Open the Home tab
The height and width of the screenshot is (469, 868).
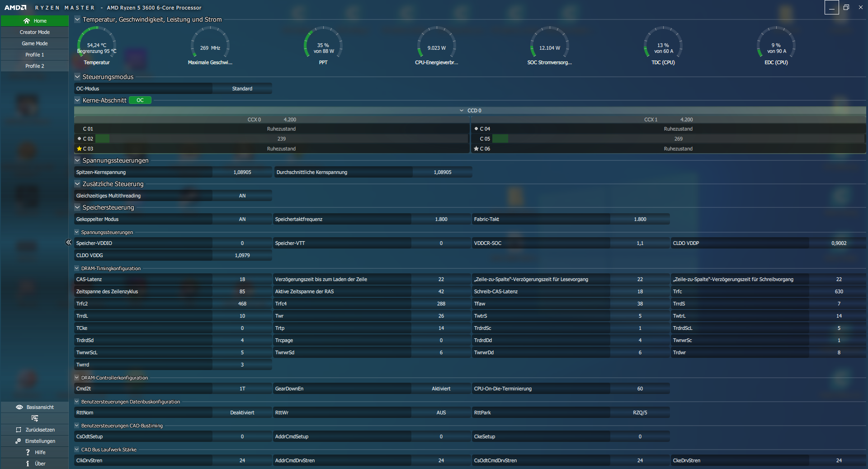click(x=35, y=21)
